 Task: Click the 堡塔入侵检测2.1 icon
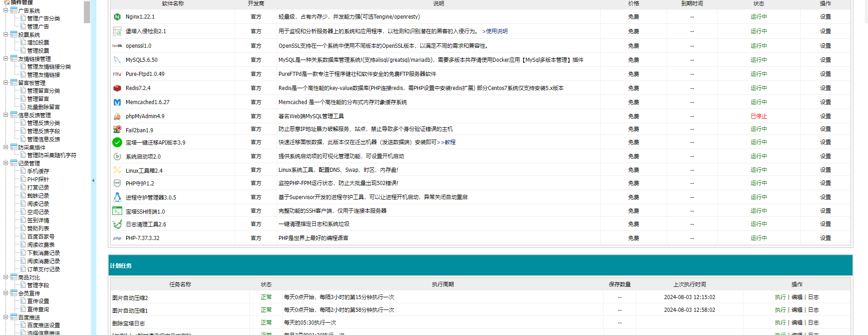(x=117, y=31)
